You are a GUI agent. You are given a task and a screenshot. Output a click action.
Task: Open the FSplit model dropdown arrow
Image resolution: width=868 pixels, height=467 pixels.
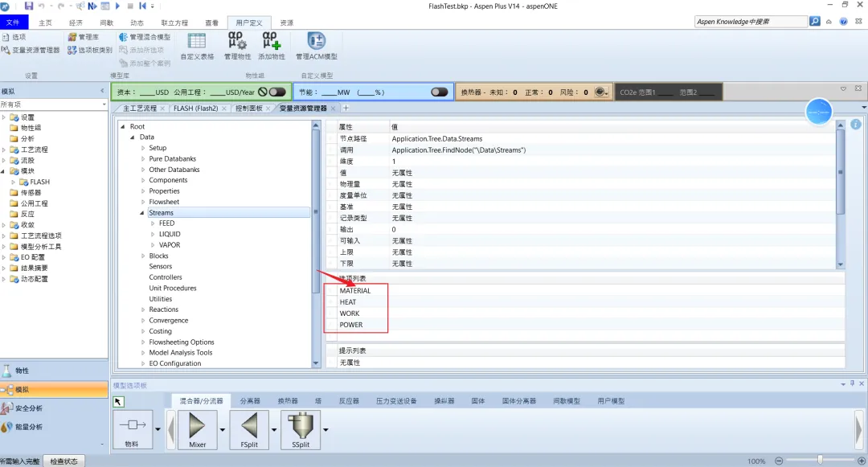click(274, 429)
